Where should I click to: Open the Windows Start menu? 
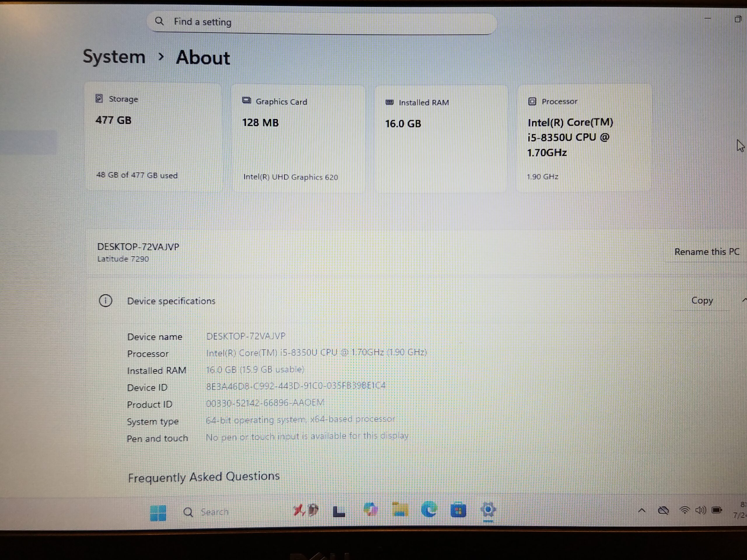pyautogui.click(x=158, y=513)
